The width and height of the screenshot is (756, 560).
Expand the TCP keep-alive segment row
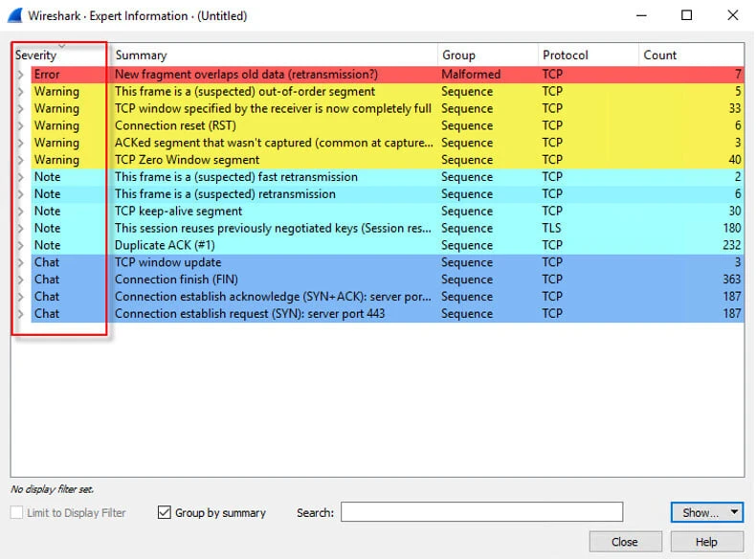pos(20,212)
